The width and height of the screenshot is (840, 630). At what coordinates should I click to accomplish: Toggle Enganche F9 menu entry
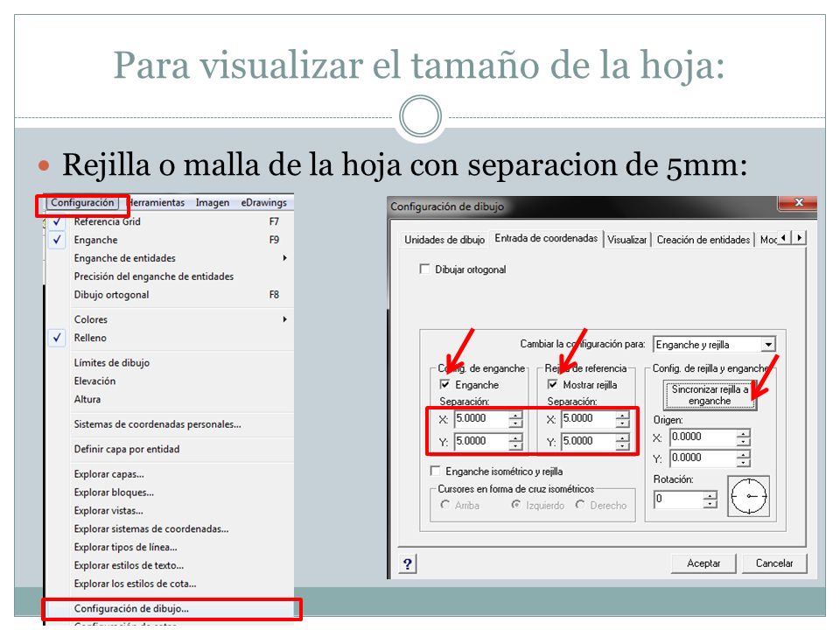[x=169, y=240]
